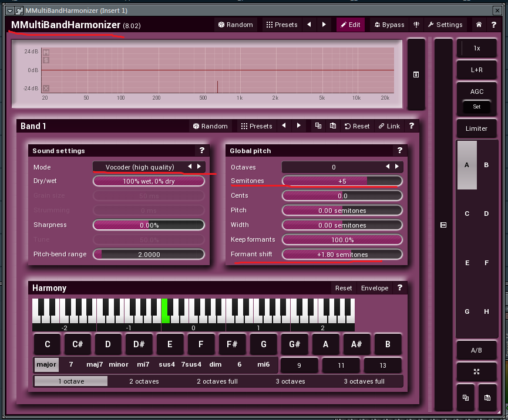The height and width of the screenshot is (420, 508).
Task: Open the top Presets browser
Action: pos(282,25)
